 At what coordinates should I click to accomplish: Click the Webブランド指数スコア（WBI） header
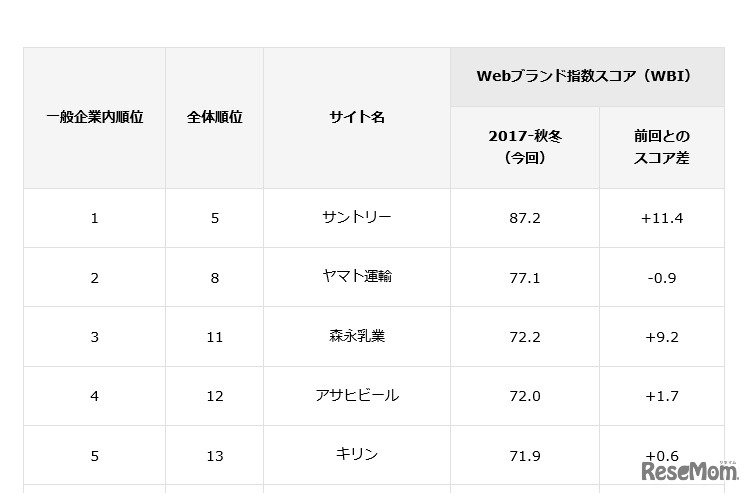pyautogui.click(x=586, y=76)
